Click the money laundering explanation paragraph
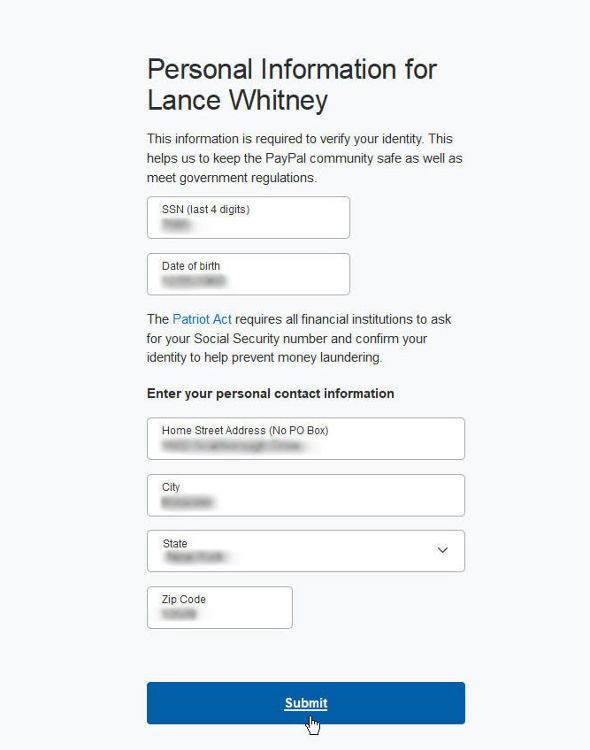This screenshot has height=750, width=590. point(299,338)
